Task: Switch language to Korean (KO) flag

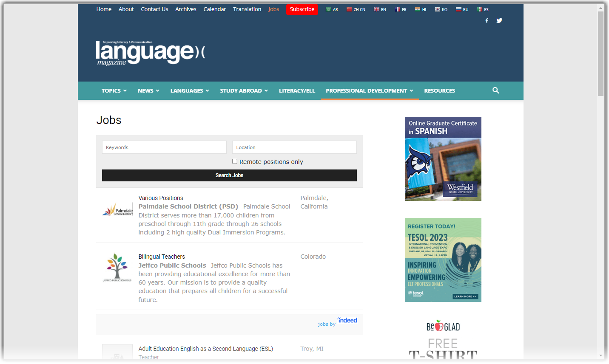Action: [x=441, y=9]
